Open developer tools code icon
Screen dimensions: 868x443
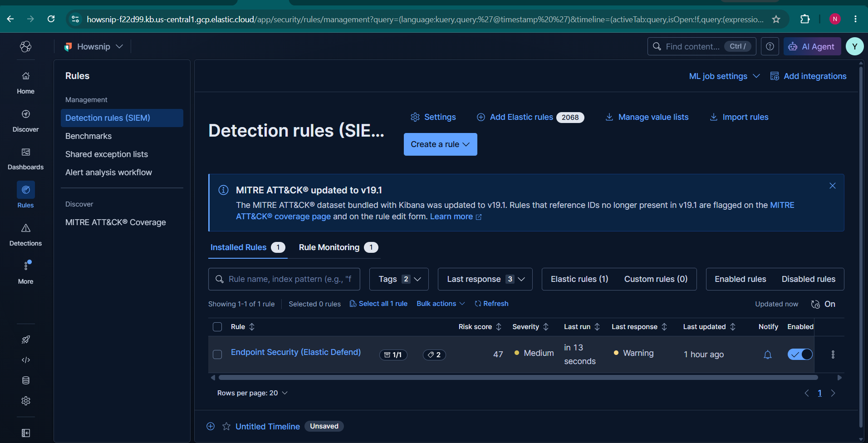26,360
